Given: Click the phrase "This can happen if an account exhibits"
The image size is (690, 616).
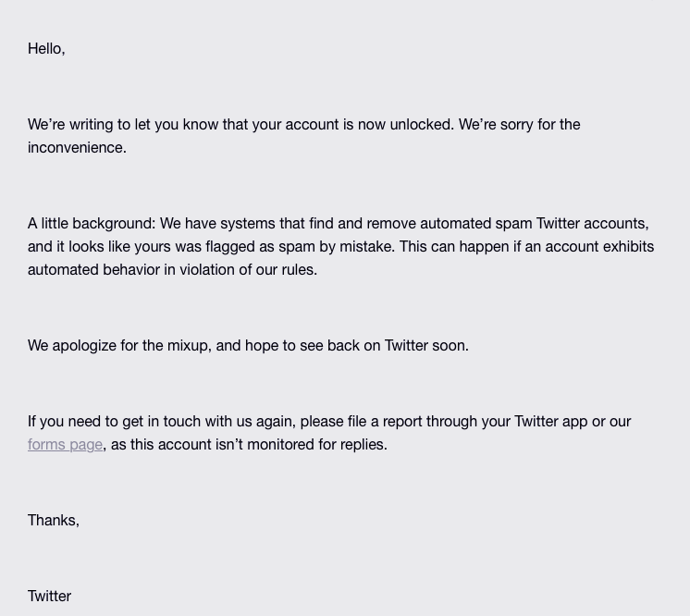Looking at the screenshot, I should (x=526, y=247).
